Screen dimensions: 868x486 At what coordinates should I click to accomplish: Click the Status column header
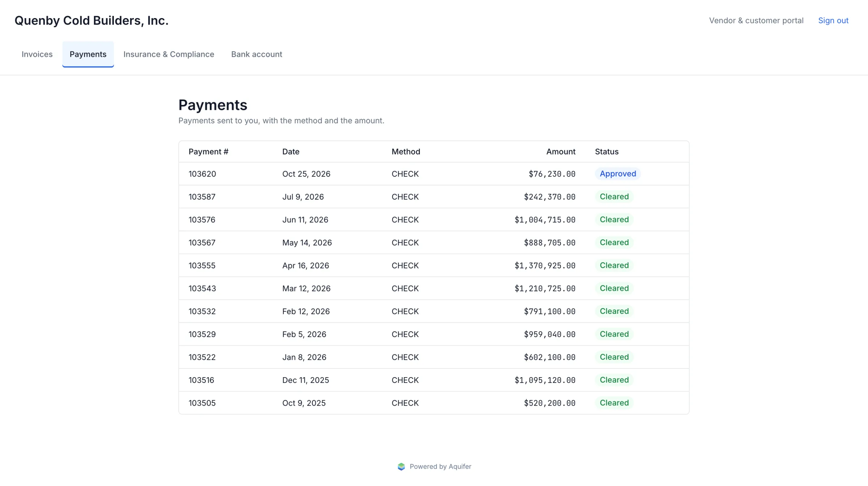[607, 152]
